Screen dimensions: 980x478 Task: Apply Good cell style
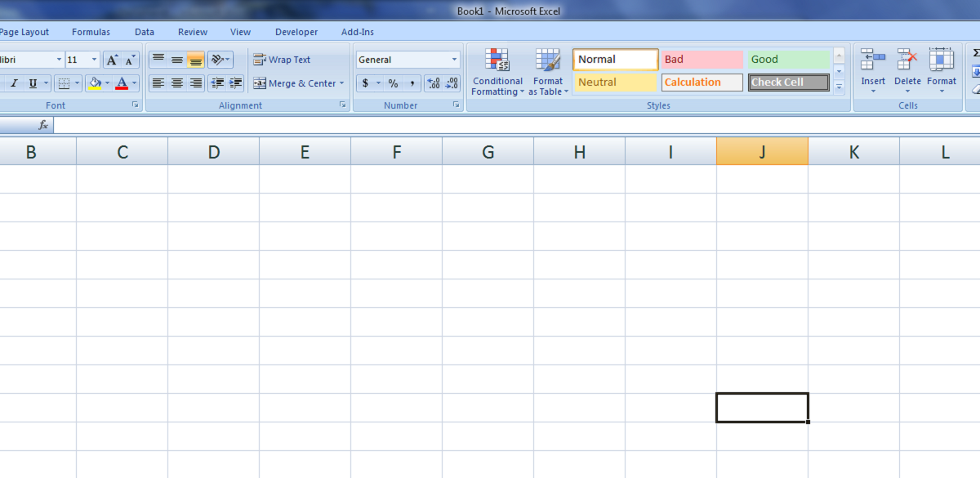tap(789, 60)
